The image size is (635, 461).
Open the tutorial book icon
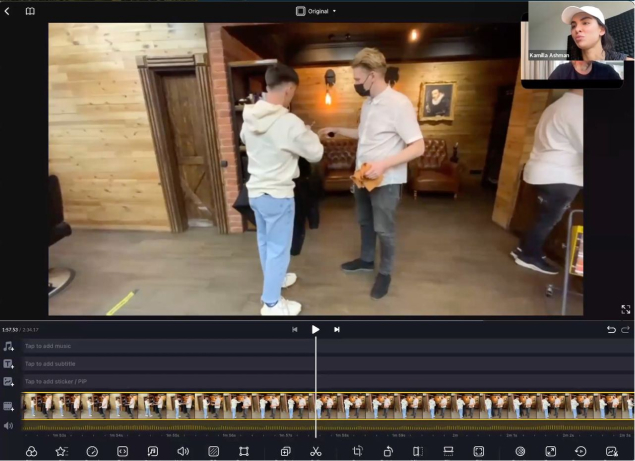click(x=30, y=11)
